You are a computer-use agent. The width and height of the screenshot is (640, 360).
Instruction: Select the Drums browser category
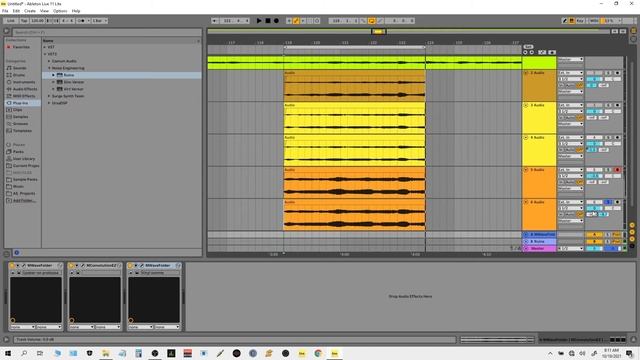19,75
